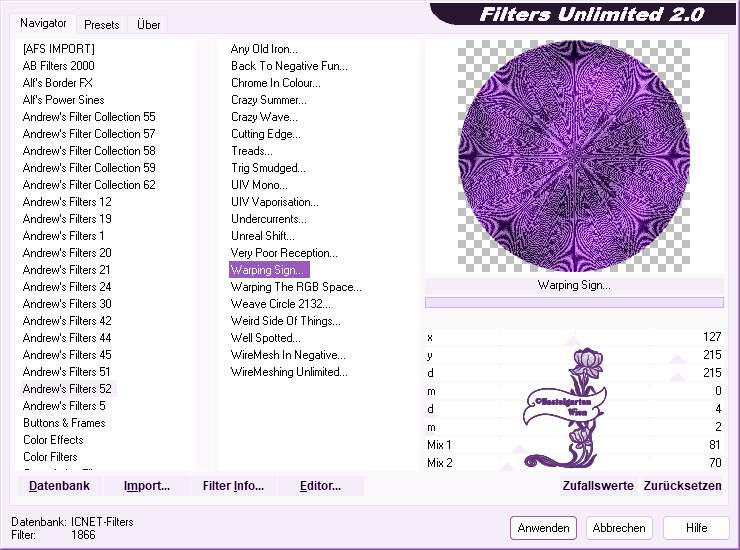Adjust the x parameter slider
This screenshot has width=740, height=550.
(573, 338)
